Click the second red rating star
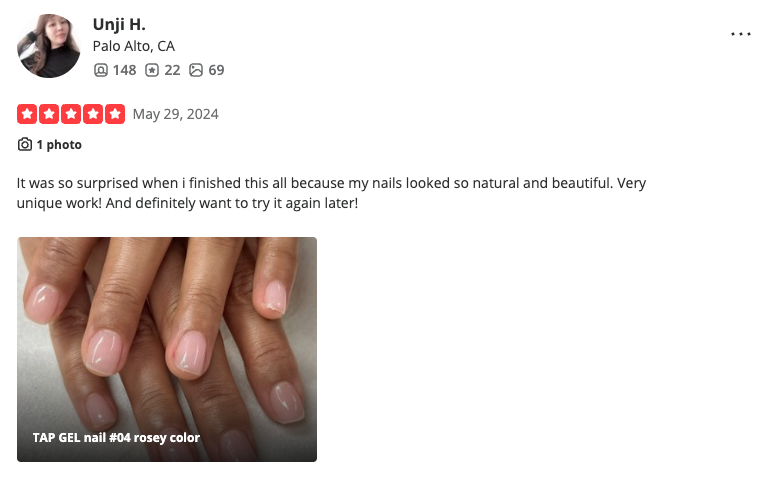The image size is (776, 478). pyautogui.click(x=49, y=114)
